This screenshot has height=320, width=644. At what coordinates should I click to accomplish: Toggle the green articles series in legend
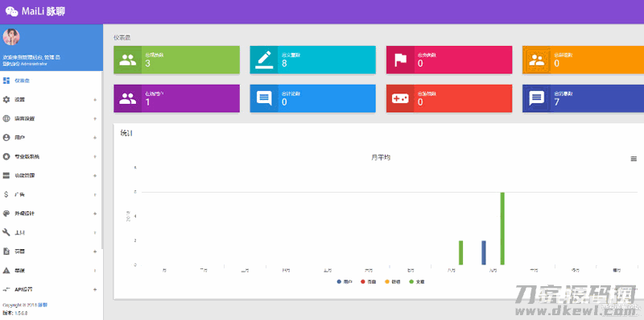pyautogui.click(x=417, y=282)
